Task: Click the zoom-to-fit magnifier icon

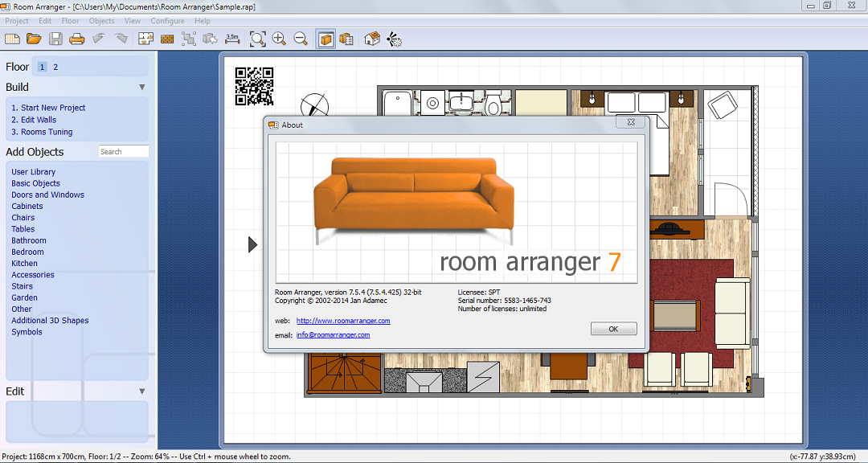Action: pos(257,39)
